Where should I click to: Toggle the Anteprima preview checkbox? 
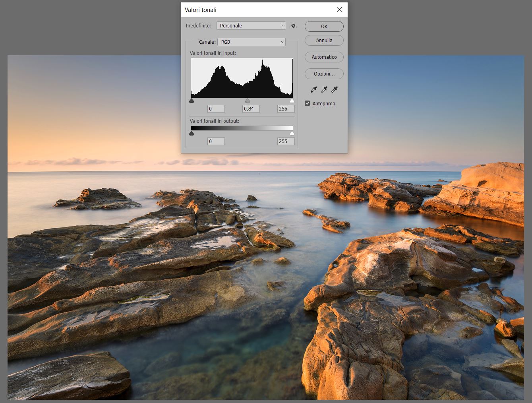[x=307, y=103]
